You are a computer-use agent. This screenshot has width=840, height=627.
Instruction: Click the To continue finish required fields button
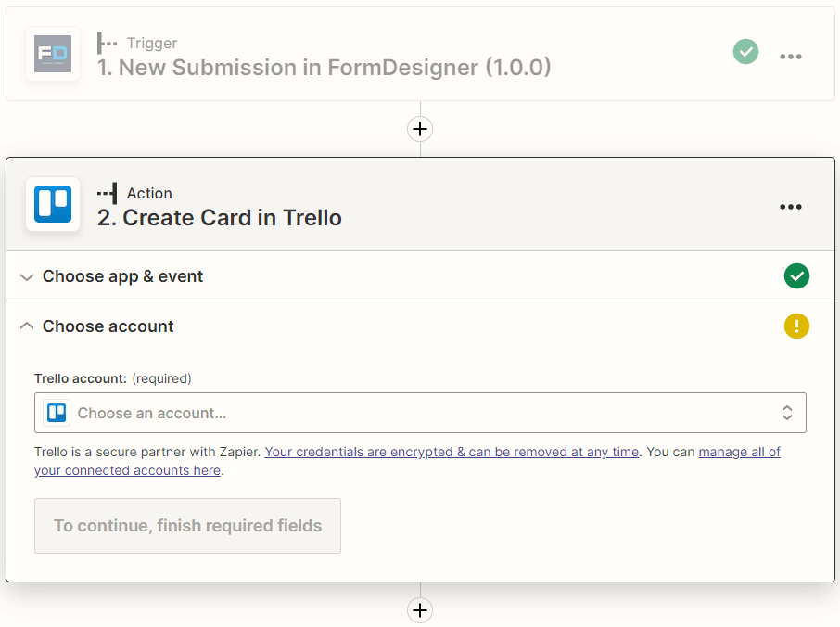coord(187,526)
